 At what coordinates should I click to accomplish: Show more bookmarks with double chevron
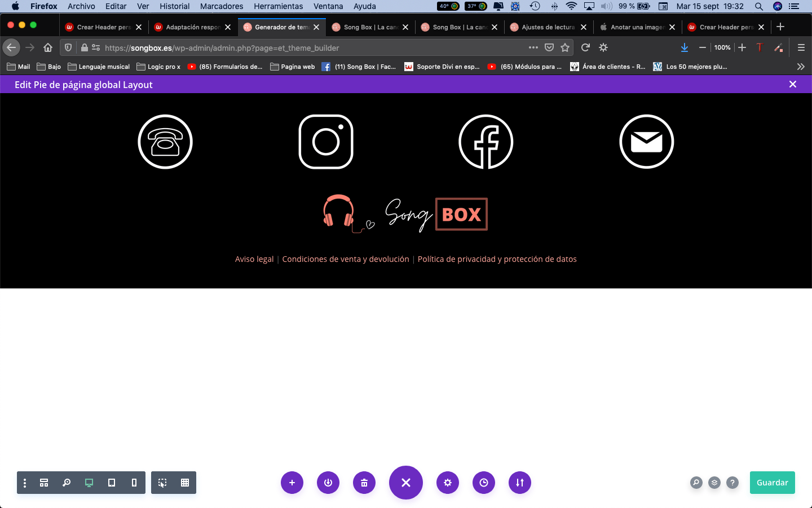[801, 67]
